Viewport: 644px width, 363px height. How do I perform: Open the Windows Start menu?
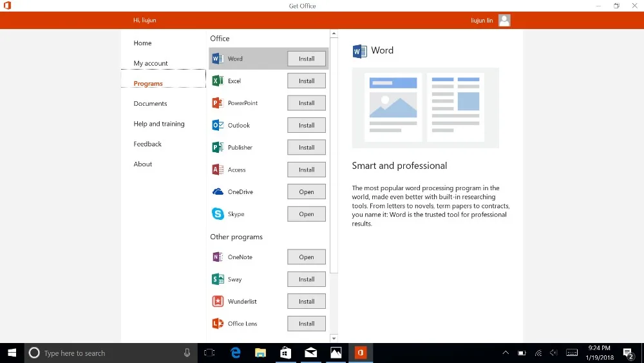[12, 353]
